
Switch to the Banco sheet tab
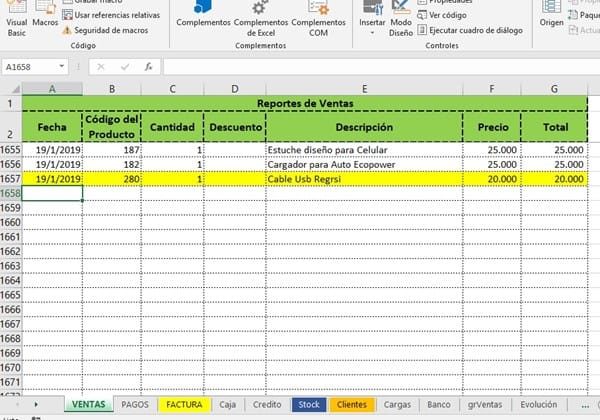pos(439,404)
